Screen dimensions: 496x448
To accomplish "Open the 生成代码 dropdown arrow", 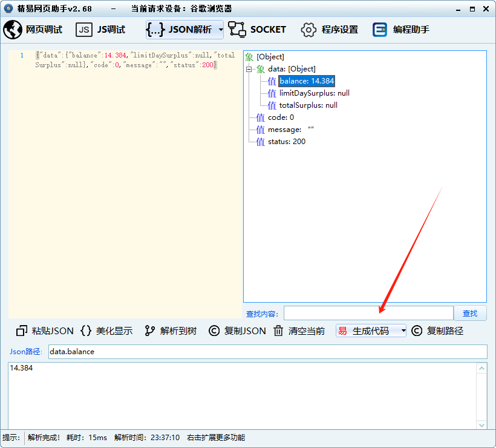I will coord(403,331).
